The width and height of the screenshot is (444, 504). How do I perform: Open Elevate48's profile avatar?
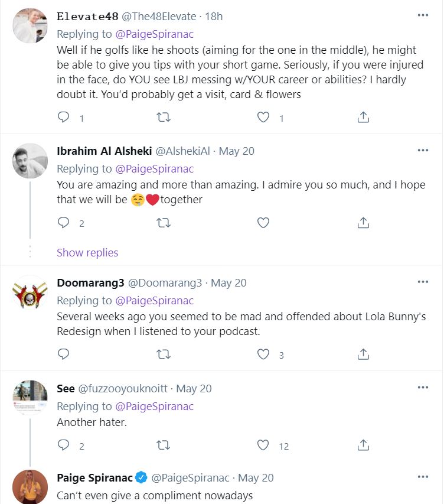30,25
